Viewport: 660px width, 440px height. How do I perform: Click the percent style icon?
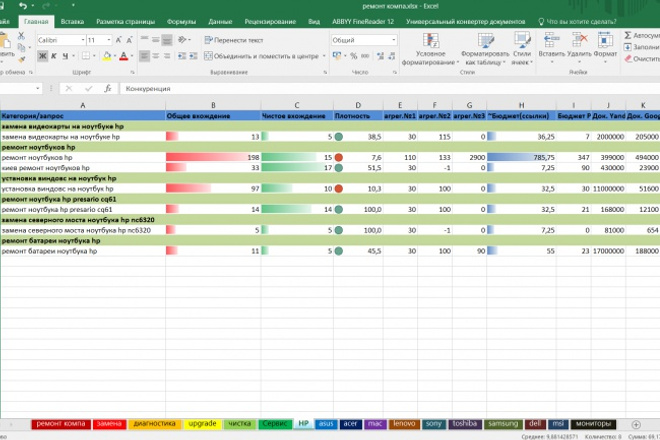pyautogui.click(x=354, y=56)
